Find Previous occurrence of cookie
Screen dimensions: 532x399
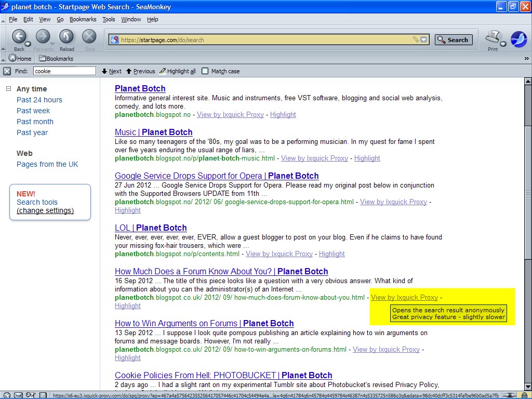[x=140, y=71]
